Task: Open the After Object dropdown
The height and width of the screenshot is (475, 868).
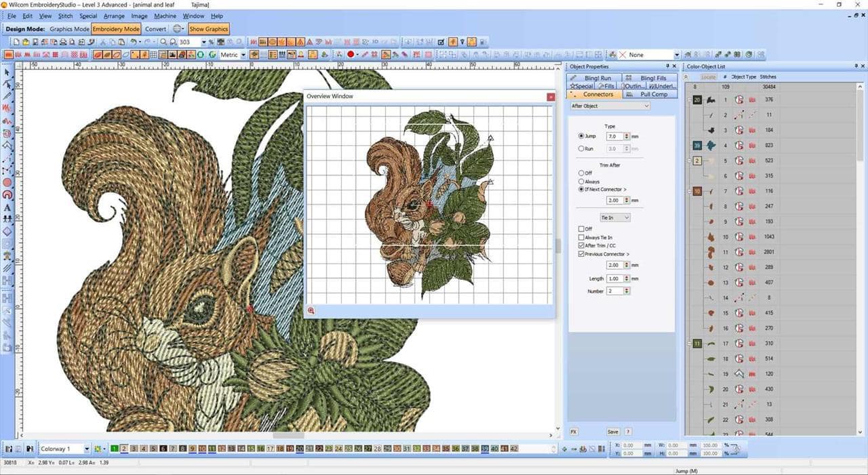Action: tap(610, 106)
